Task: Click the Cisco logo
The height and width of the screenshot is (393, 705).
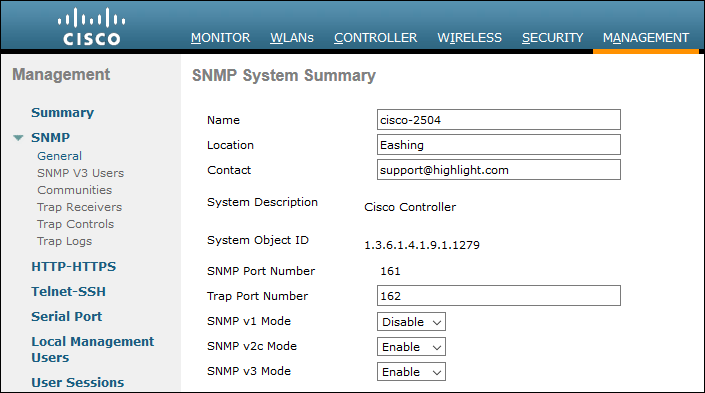Action: [x=92, y=27]
